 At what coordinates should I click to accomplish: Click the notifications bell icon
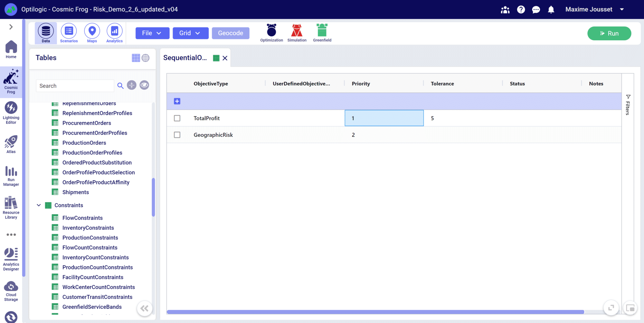tap(551, 10)
